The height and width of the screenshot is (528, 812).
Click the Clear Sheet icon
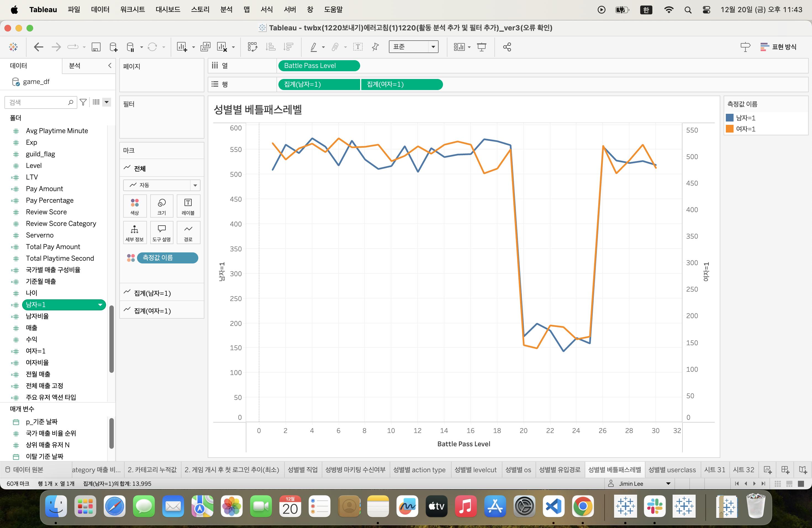click(x=222, y=47)
